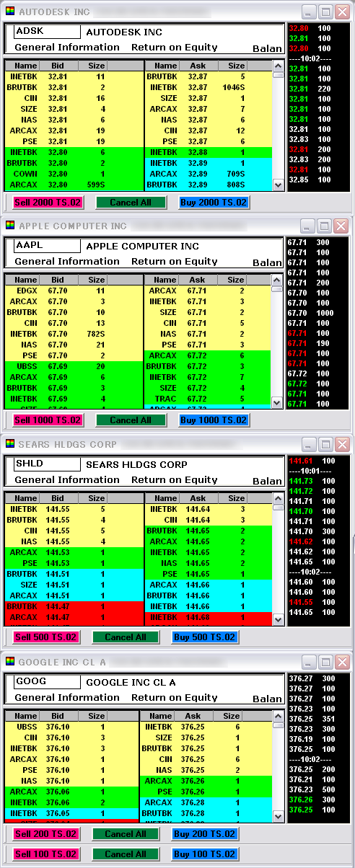
Task: Minimize the Google Inc CL A window
Action: [x=309, y=661]
